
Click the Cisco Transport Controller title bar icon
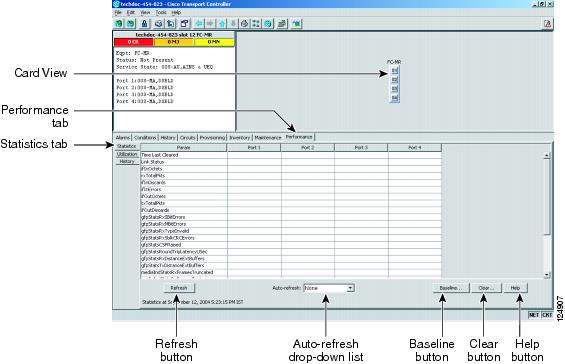116,4
